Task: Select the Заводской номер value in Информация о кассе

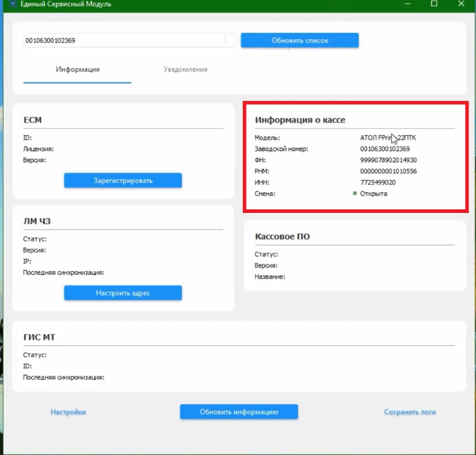Action: (385, 149)
